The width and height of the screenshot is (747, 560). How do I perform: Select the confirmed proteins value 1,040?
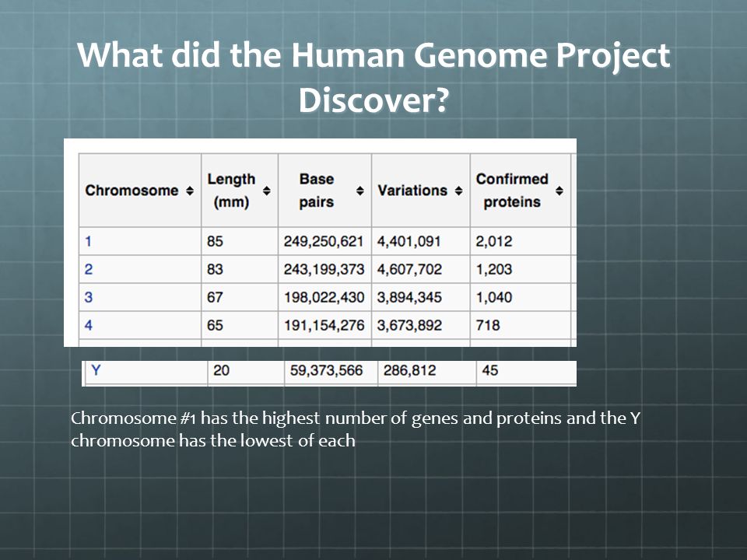click(494, 298)
